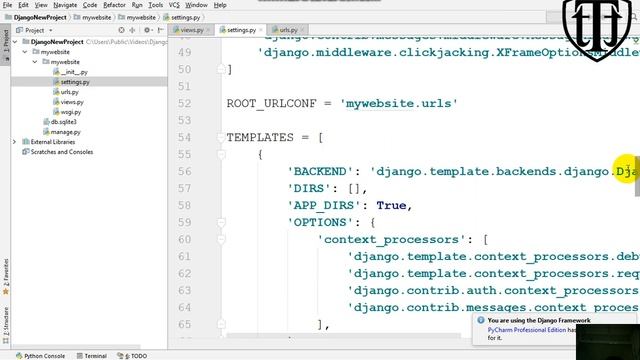
Task: Open the Structure side tool tab
Action: (6, 325)
